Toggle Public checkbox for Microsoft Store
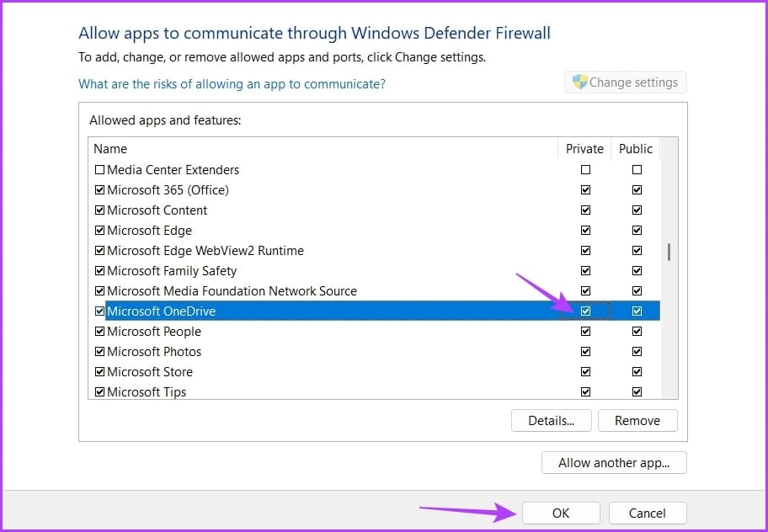768x532 pixels. [637, 371]
